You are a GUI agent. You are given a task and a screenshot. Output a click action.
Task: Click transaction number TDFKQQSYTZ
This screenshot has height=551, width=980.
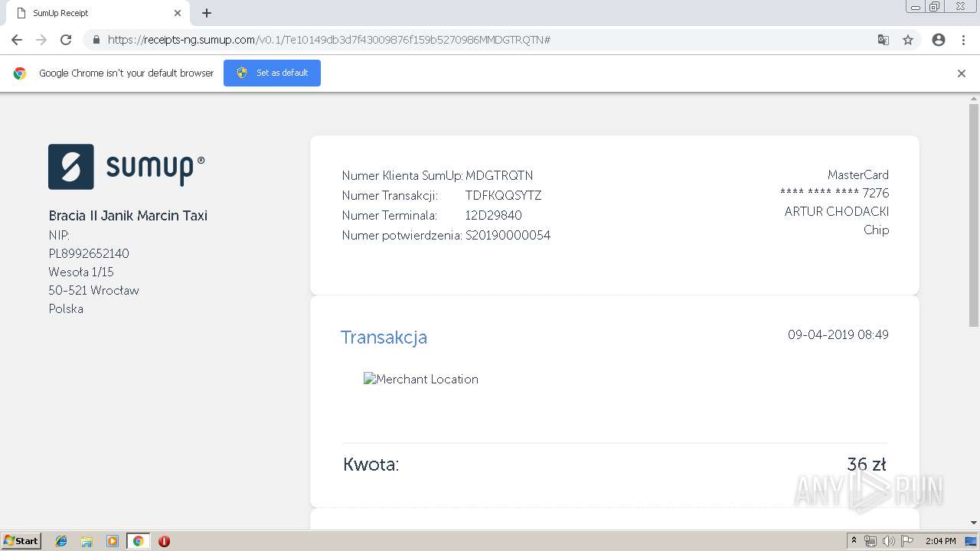coord(503,195)
